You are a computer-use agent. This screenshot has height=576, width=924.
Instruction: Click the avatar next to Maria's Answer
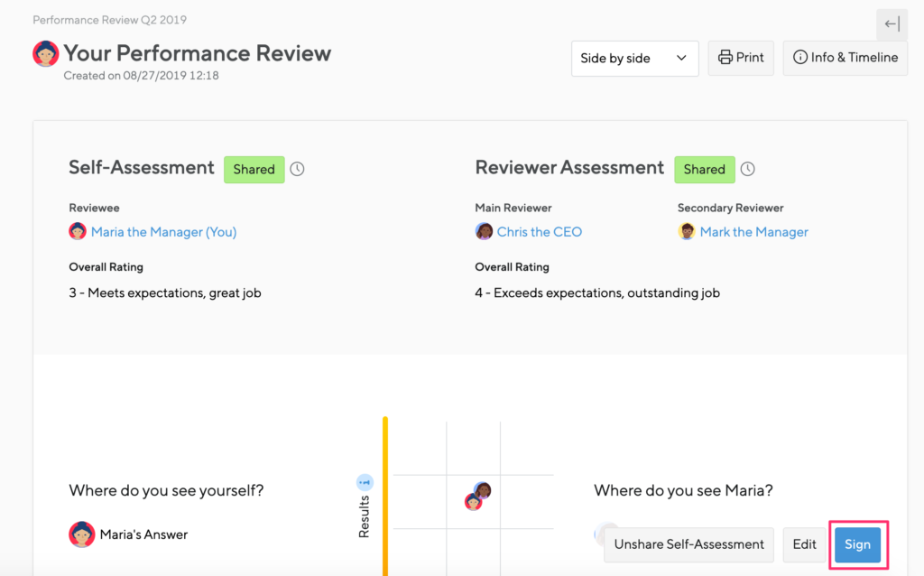click(81, 534)
